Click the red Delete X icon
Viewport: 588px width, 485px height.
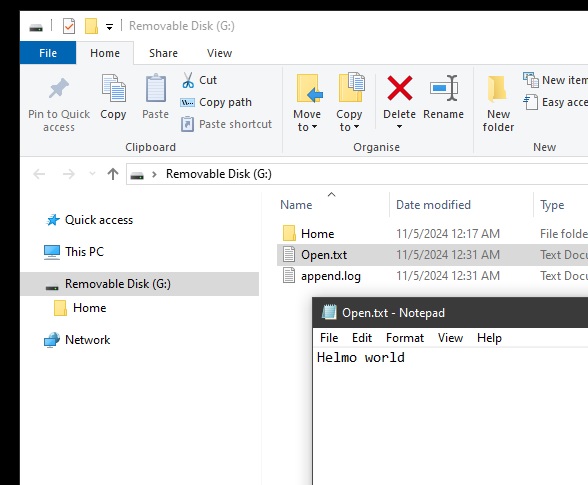[399, 88]
